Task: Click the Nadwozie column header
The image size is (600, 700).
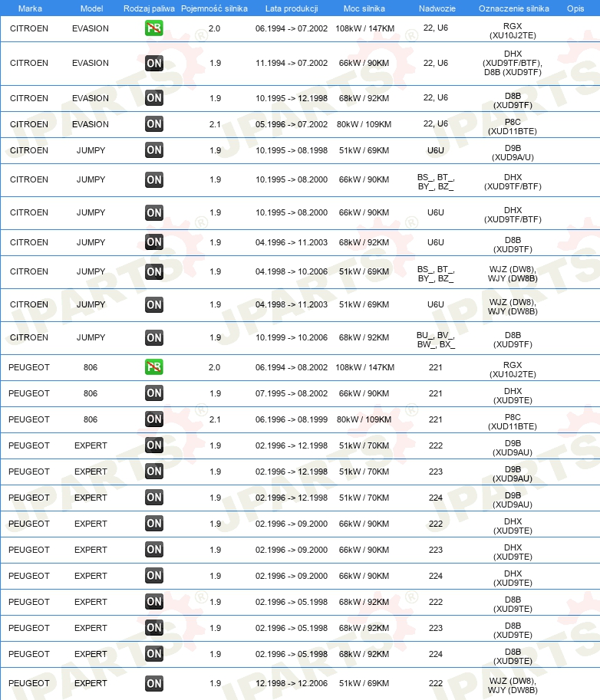Action: [x=437, y=8]
